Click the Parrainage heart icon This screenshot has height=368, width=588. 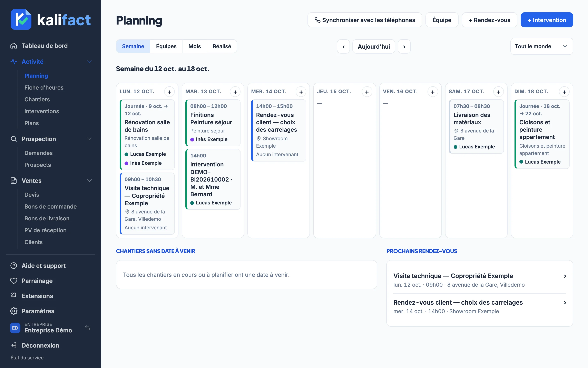click(14, 281)
